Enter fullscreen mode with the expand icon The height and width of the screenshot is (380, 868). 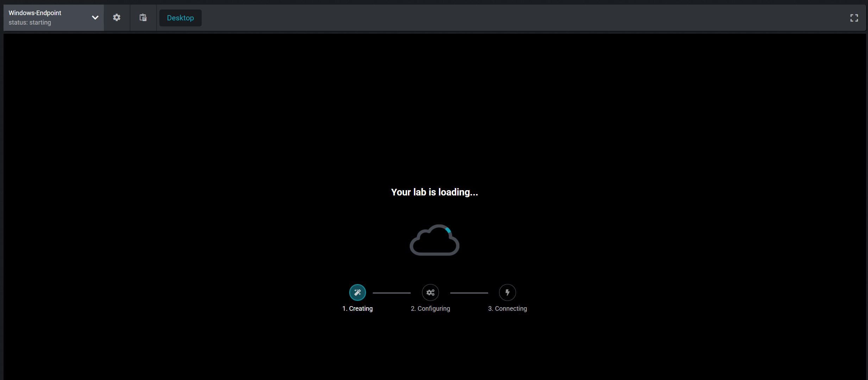click(x=854, y=18)
